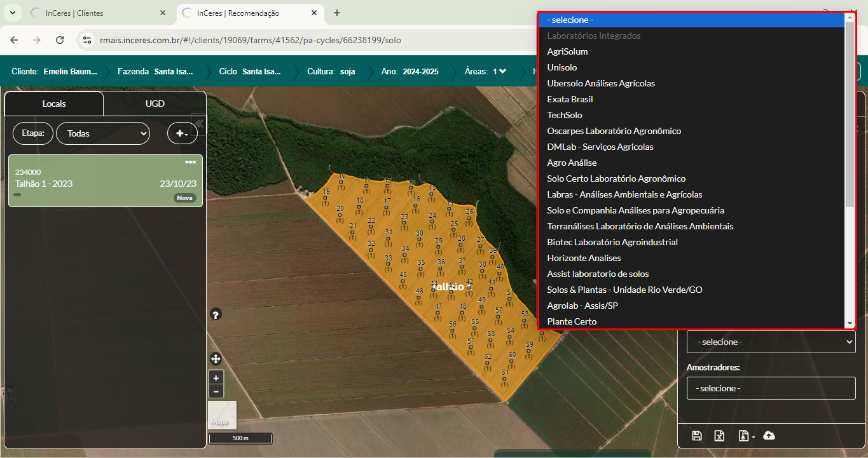
Task: Select AgriSolum from laboratory list
Action: (692, 51)
